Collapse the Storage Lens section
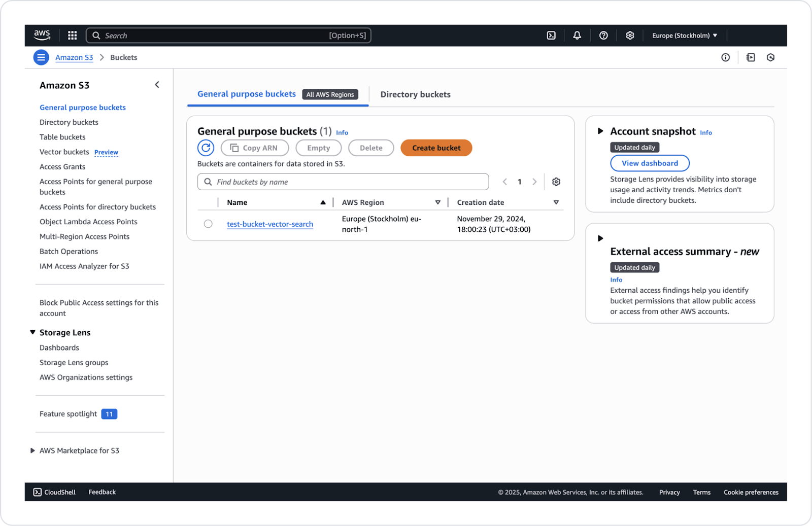812x526 pixels. (x=32, y=332)
